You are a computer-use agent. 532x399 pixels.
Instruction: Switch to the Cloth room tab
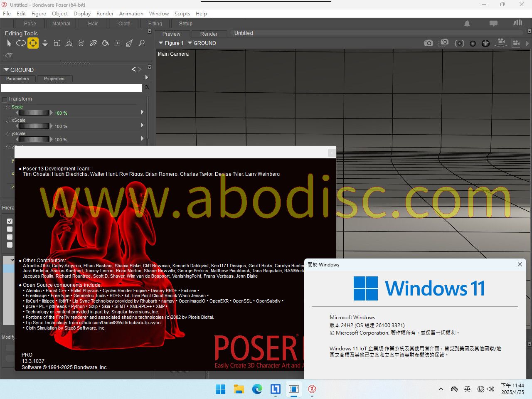pos(124,24)
